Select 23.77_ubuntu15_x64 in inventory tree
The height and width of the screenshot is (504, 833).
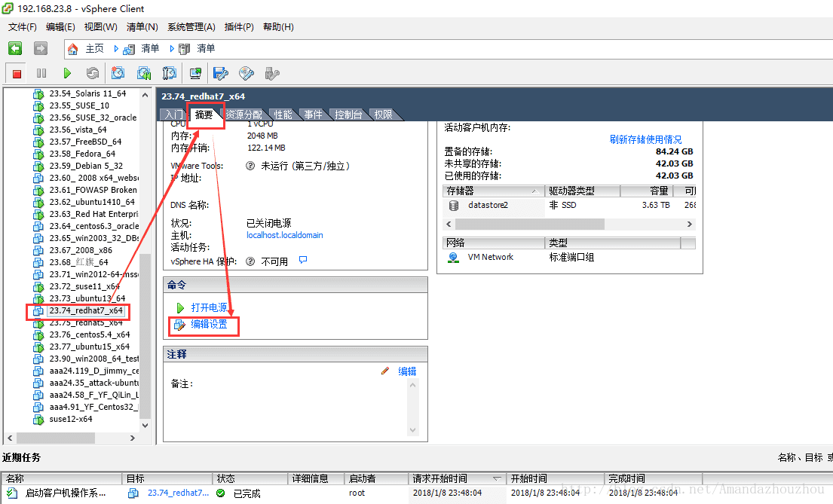pos(89,347)
